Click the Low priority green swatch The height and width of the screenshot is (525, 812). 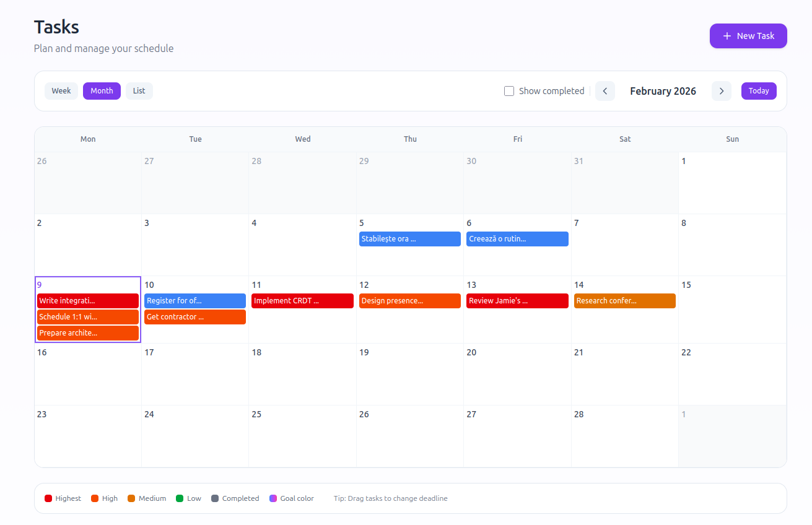(x=180, y=498)
